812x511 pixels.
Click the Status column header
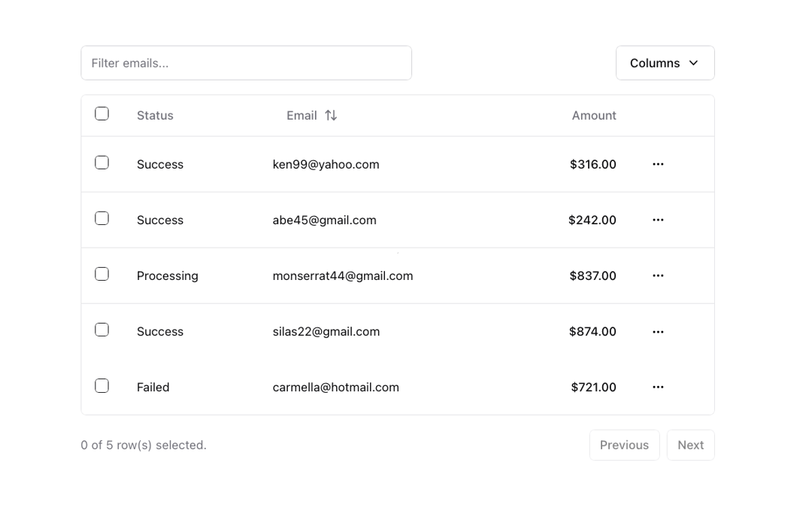(155, 116)
